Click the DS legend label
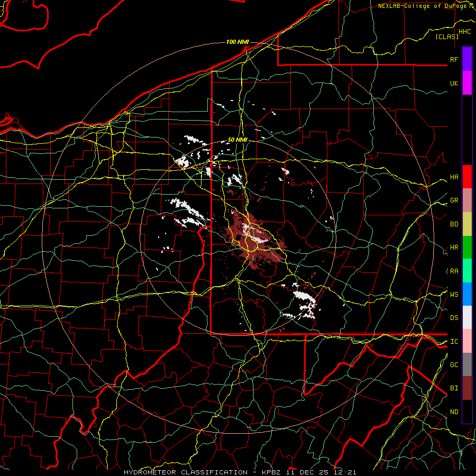Viewport: 476px width, 476px height. click(x=454, y=318)
